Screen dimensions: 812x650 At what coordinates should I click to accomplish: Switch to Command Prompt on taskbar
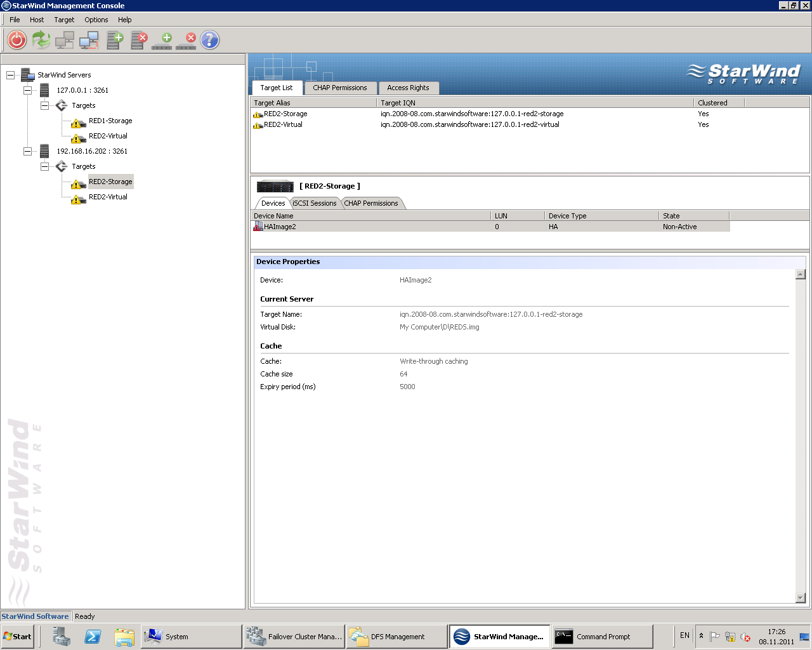tap(602, 637)
